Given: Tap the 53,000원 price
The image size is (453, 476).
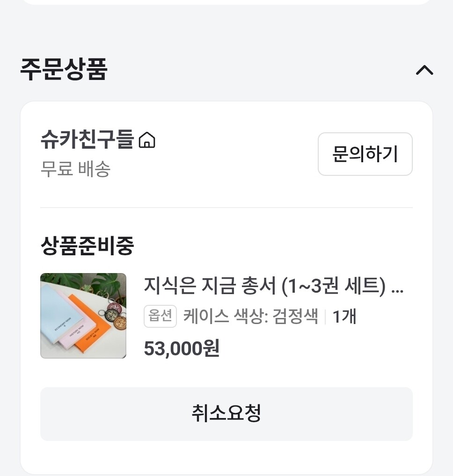Looking at the screenshot, I should pyautogui.click(x=182, y=348).
